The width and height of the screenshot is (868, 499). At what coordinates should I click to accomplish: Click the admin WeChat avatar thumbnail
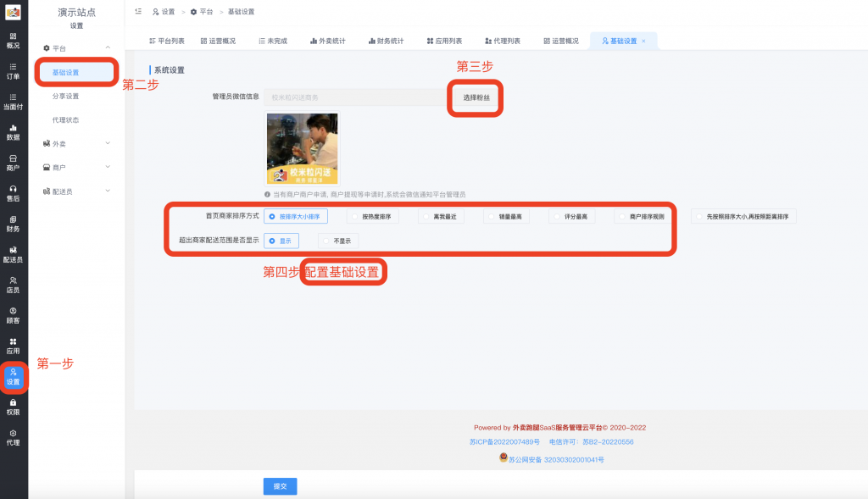click(302, 149)
